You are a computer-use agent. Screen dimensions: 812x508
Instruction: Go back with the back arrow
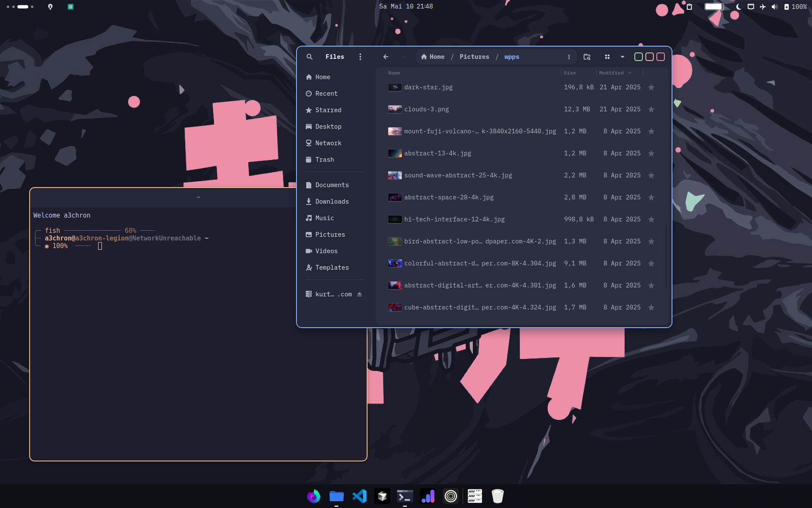tap(386, 57)
